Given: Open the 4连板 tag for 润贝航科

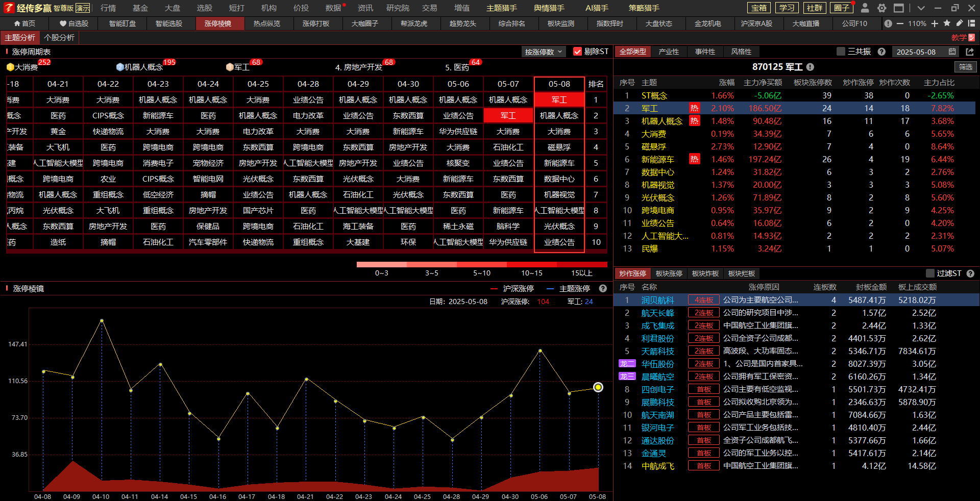Looking at the screenshot, I should [704, 300].
